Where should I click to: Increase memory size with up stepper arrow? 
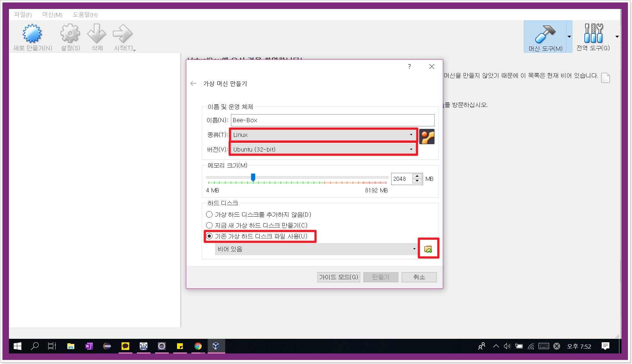(x=417, y=176)
